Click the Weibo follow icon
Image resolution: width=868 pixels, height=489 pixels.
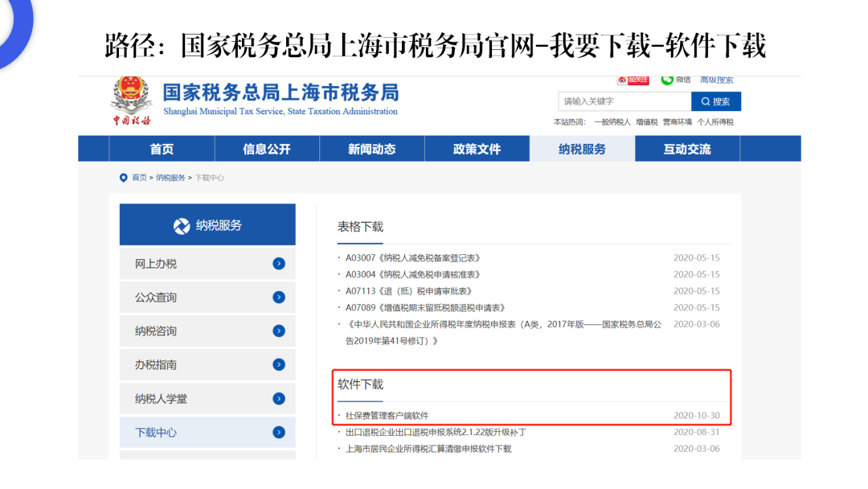[x=633, y=80]
